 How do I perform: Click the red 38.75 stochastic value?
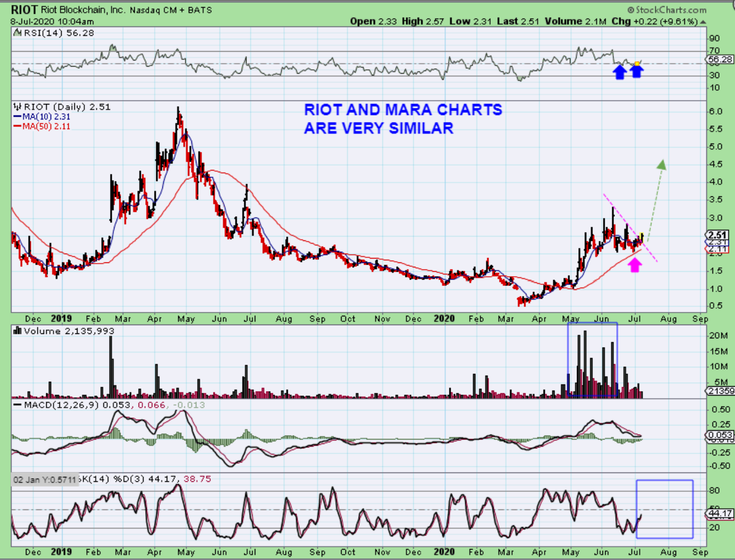(197, 479)
